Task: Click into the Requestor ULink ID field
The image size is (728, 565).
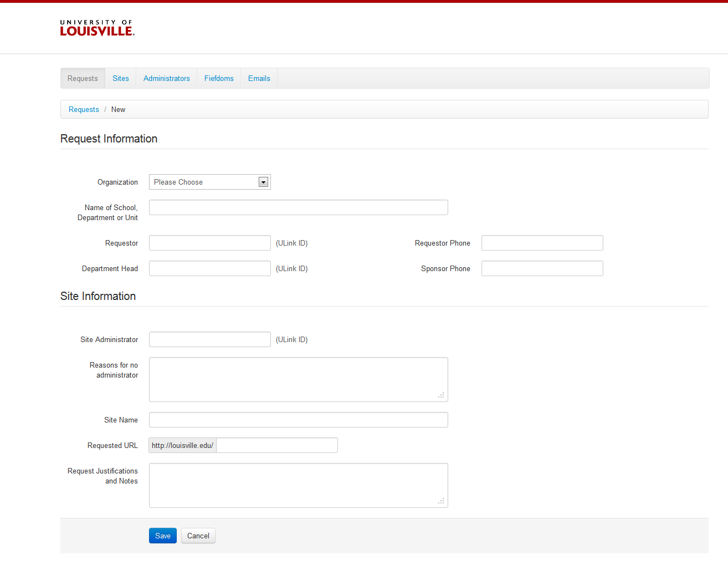Action: pyautogui.click(x=209, y=243)
